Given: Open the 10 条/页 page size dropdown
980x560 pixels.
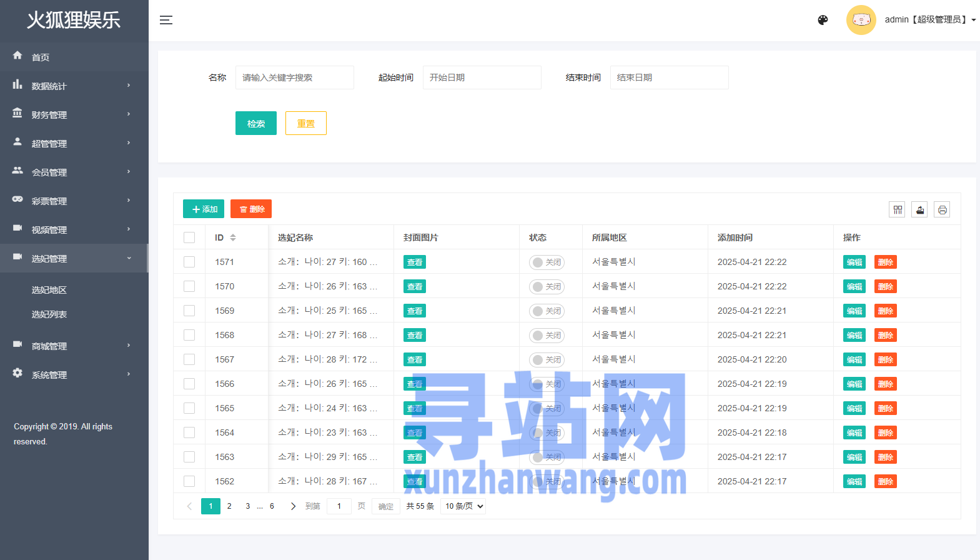Looking at the screenshot, I should tap(463, 506).
